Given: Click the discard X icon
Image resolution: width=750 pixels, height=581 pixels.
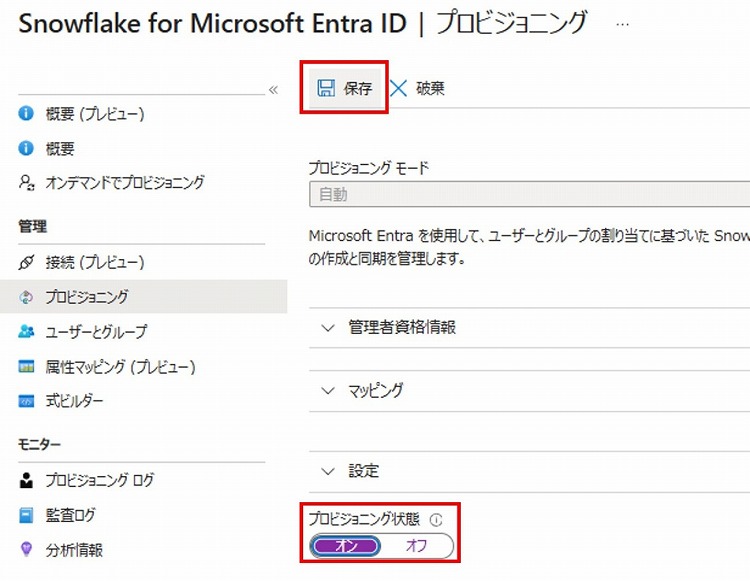Looking at the screenshot, I should [399, 89].
